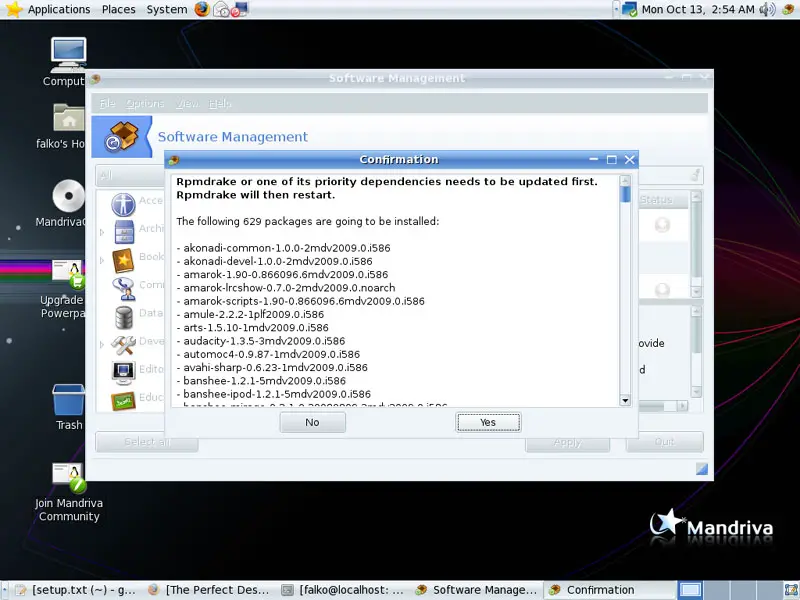Viewport: 800px width, 600px height.
Task: Open the Trash desktop icon
Action: point(68,399)
